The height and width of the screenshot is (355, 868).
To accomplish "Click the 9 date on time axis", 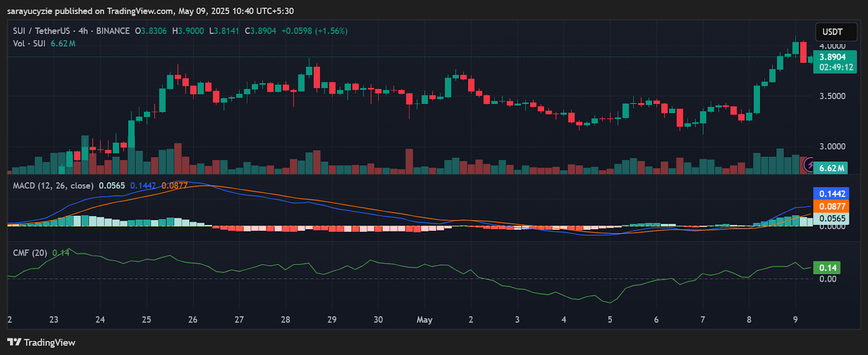I will [x=795, y=320].
